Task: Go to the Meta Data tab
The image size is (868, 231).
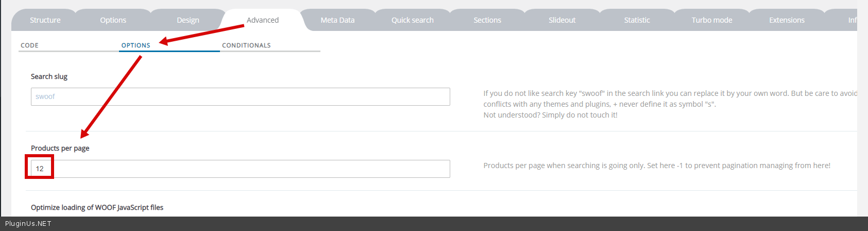Action: pos(337,20)
